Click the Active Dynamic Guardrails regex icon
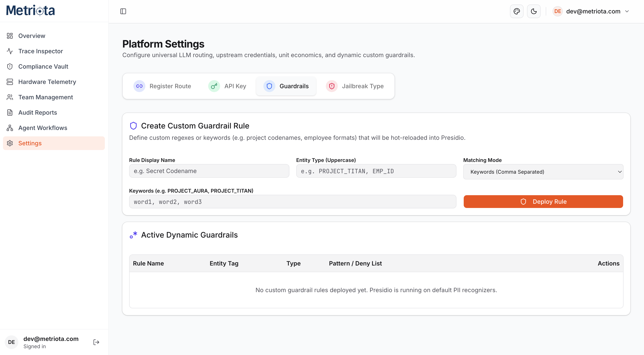The image size is (644, 355). click(x=133, y=235)
